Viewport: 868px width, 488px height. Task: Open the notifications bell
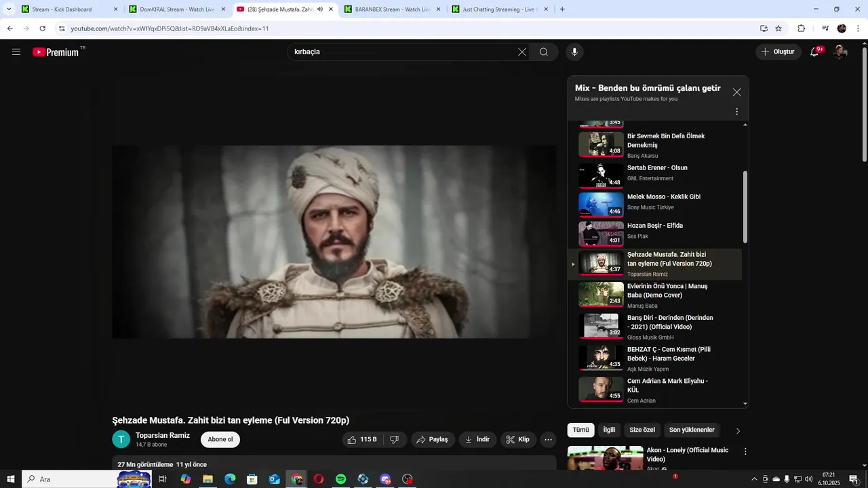point(815,52)
